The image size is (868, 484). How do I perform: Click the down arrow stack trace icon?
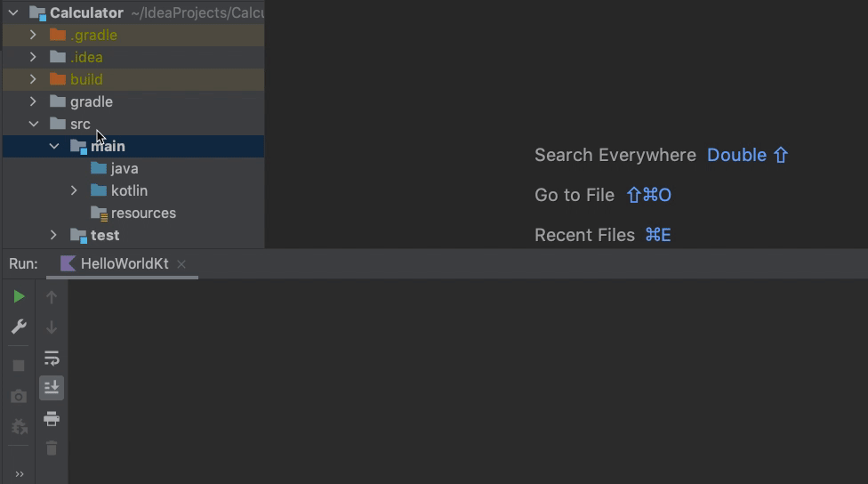[x=52, y=327]
